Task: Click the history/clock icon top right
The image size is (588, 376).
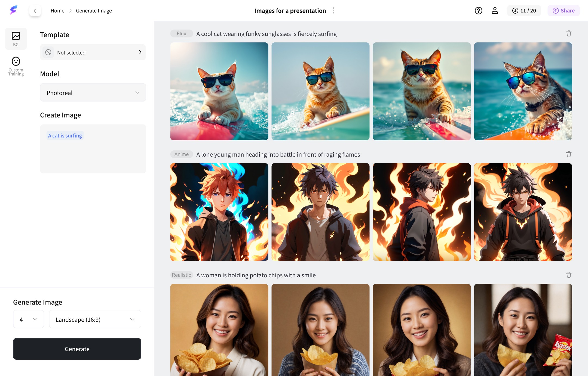Action: click(x=515, y=10)
